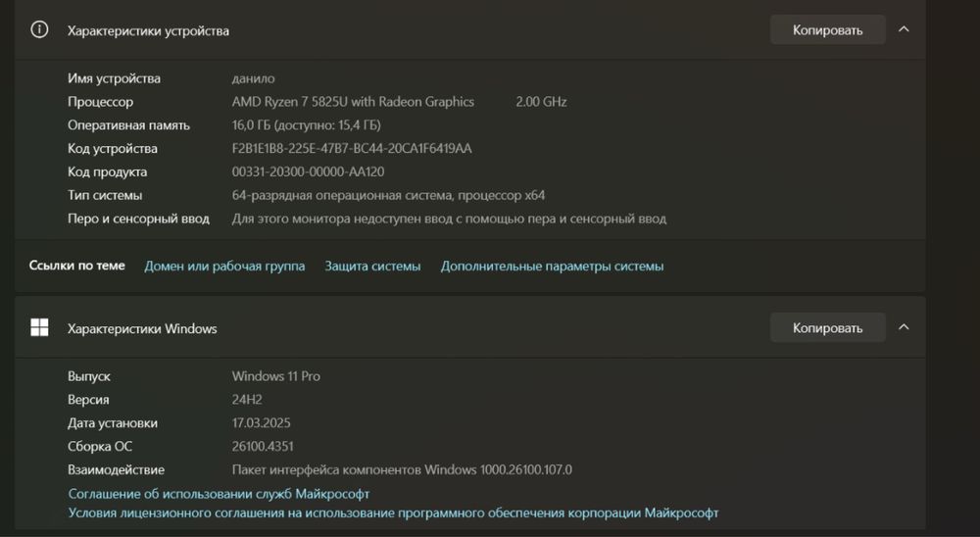Select the install date 17.03.2025

(x=262, y=422)
